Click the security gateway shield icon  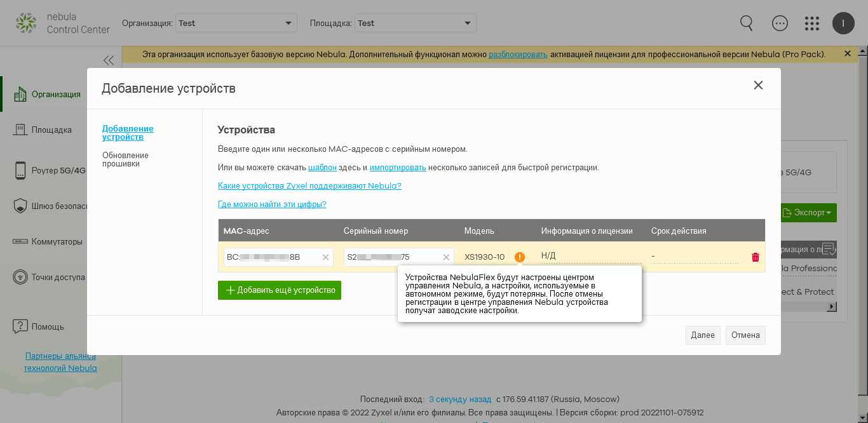click(x=20, y=206)
